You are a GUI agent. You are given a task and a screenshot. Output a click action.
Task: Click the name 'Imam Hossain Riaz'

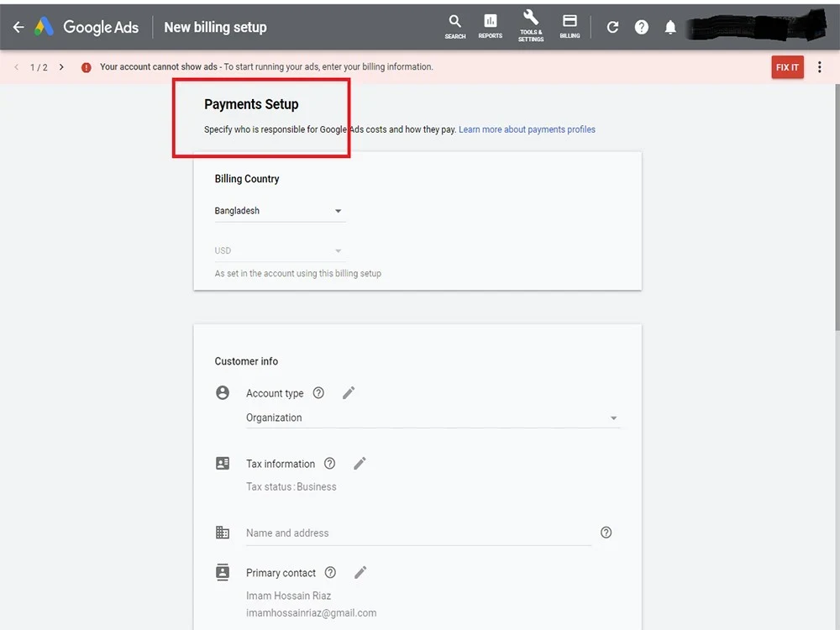pos(288,596)
